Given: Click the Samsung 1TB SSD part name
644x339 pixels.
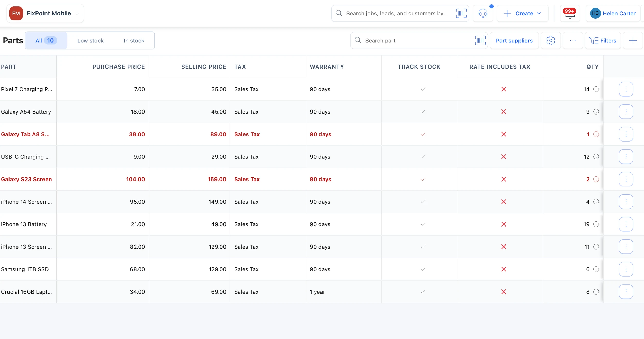Looking at the screenshot, I should (25, 269).
